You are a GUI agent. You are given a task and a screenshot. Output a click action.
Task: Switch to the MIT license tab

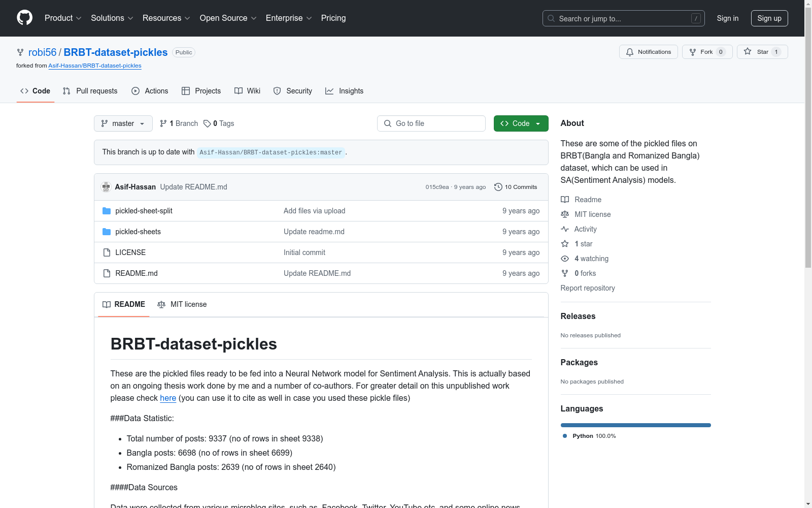pyautogui.click(x=182, y=304)
